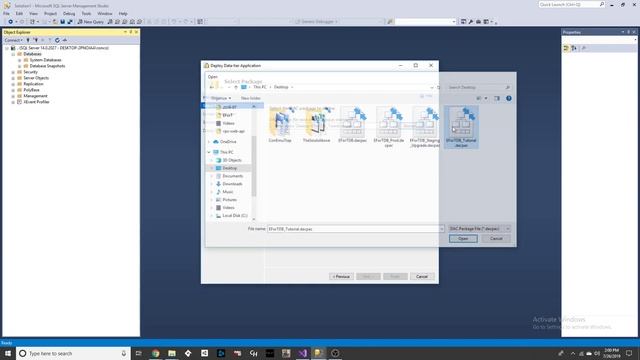Open Chrome from the taskbar
This screenshot has width=640, height=360.
(156, 353)
